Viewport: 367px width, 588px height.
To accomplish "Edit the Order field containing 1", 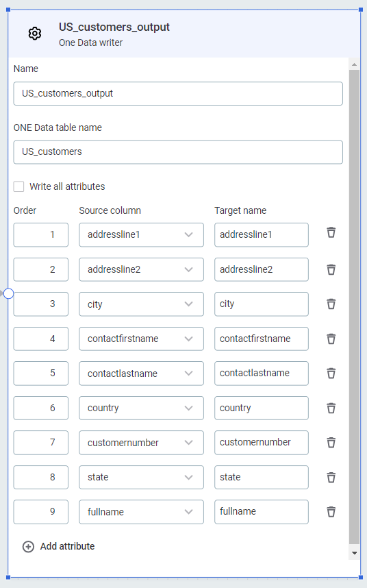I will (41, 235).
